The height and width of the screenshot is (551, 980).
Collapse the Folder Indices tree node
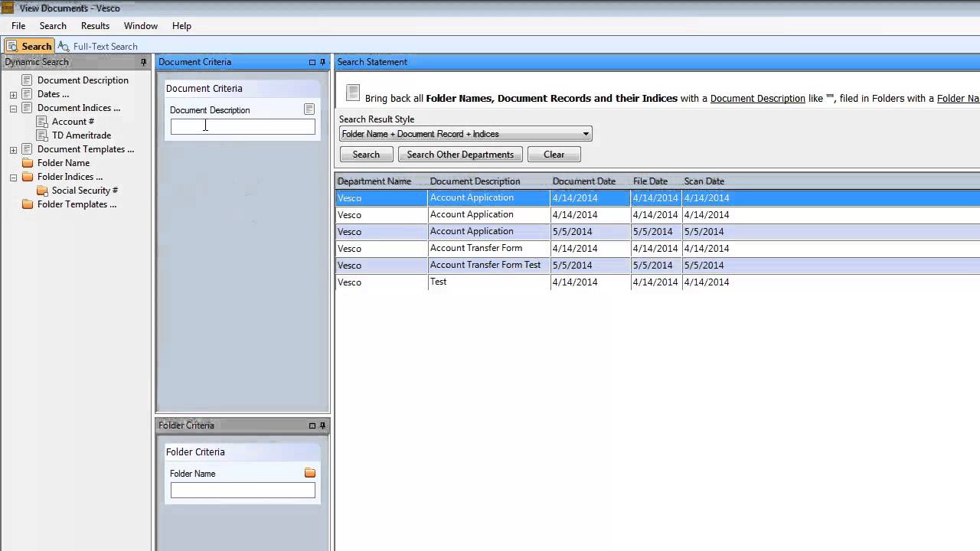click(x=13, y=178)
